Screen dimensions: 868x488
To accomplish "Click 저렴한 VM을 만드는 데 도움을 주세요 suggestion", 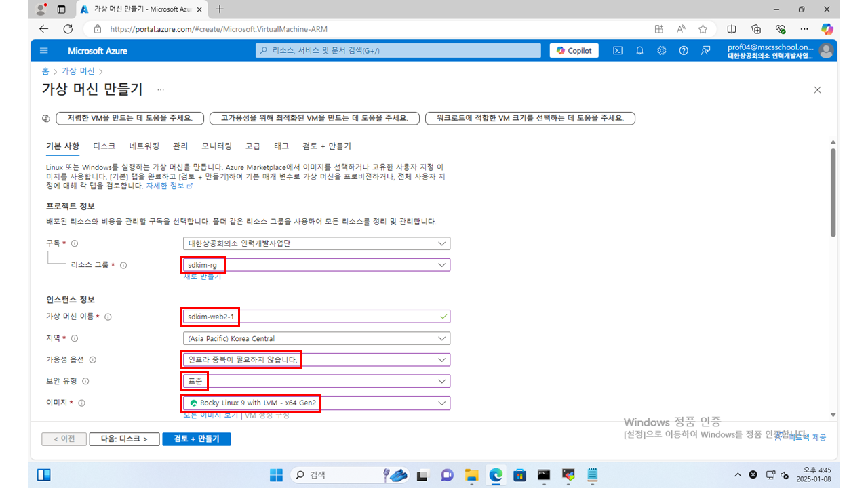I will click(130, 118).
